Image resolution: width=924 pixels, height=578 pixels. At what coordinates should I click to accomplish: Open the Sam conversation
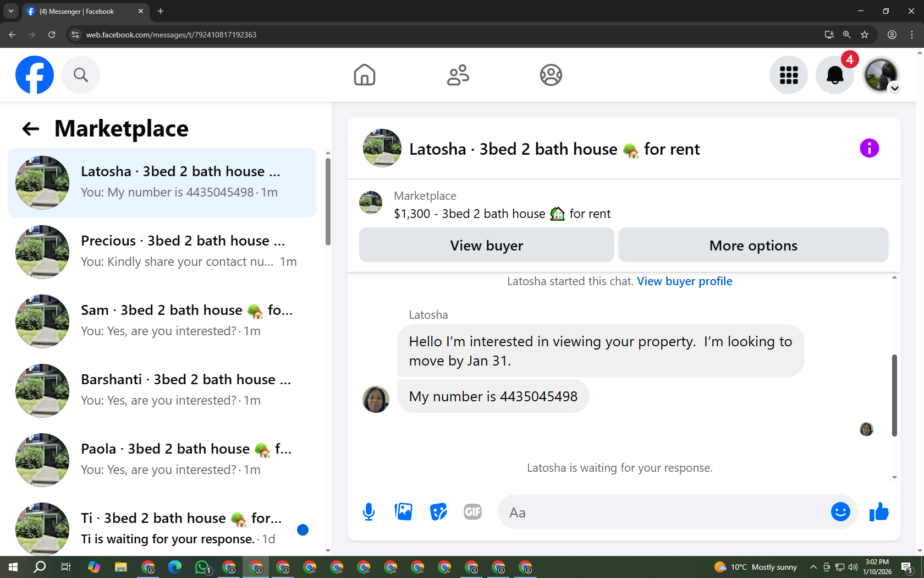click(162, 321)
